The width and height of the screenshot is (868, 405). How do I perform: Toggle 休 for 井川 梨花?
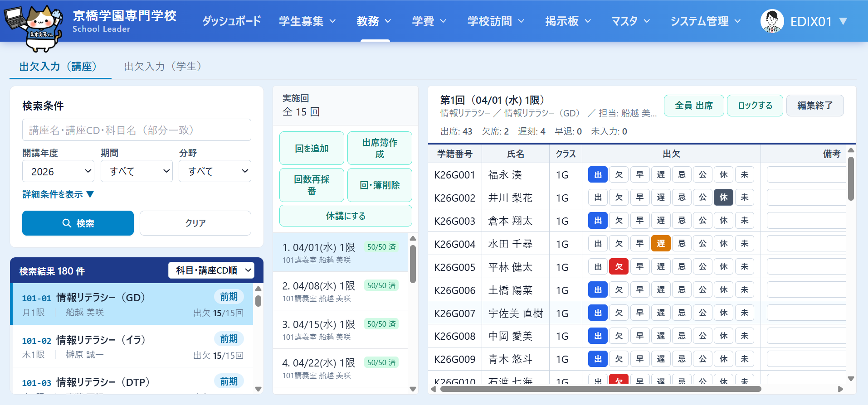tap(724, 198)
